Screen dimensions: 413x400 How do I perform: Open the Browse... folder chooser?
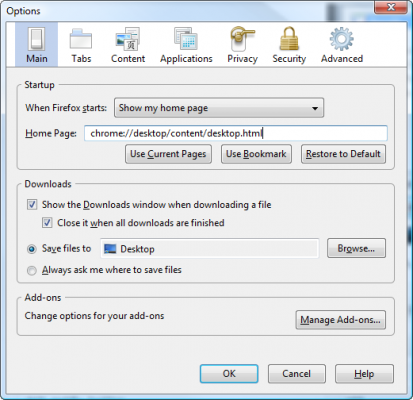[x=356, y=248]
